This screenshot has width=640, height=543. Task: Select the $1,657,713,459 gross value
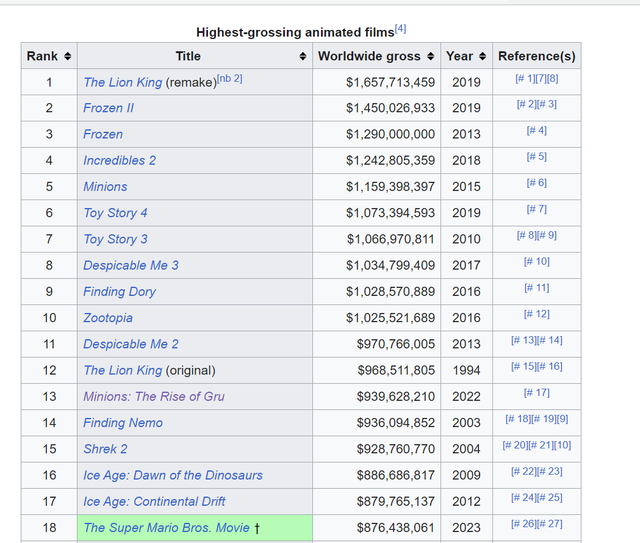[x=390, y=82]
